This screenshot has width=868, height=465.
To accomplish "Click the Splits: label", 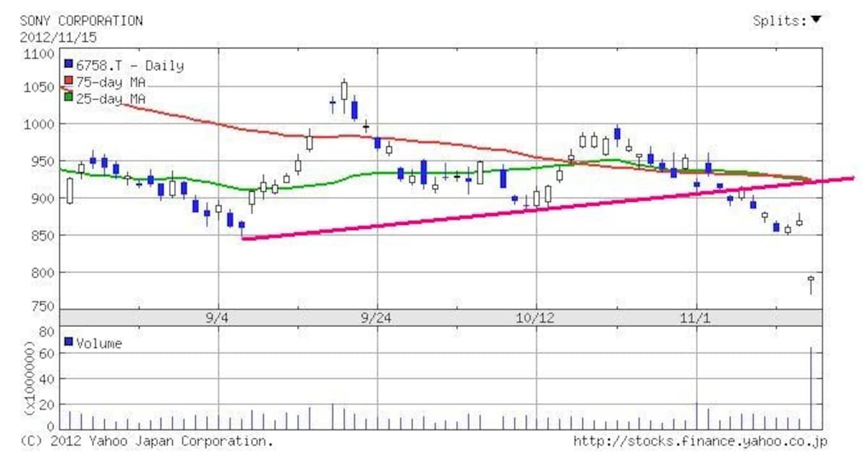I will (780, 21).
